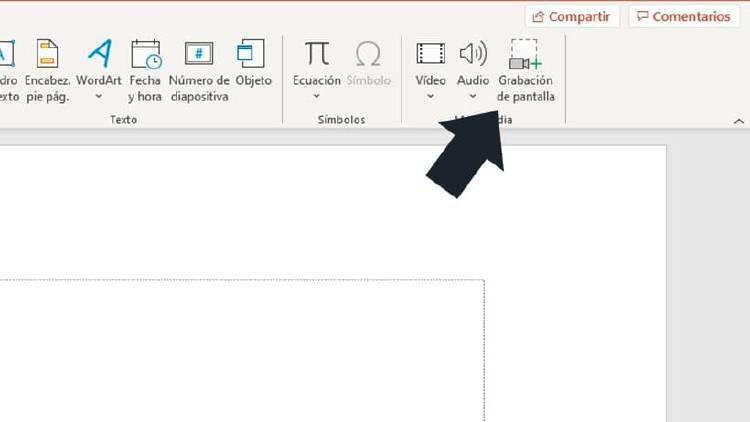Open the Comentarios pane
Screen dimensions: 750x422
point(684,17)
